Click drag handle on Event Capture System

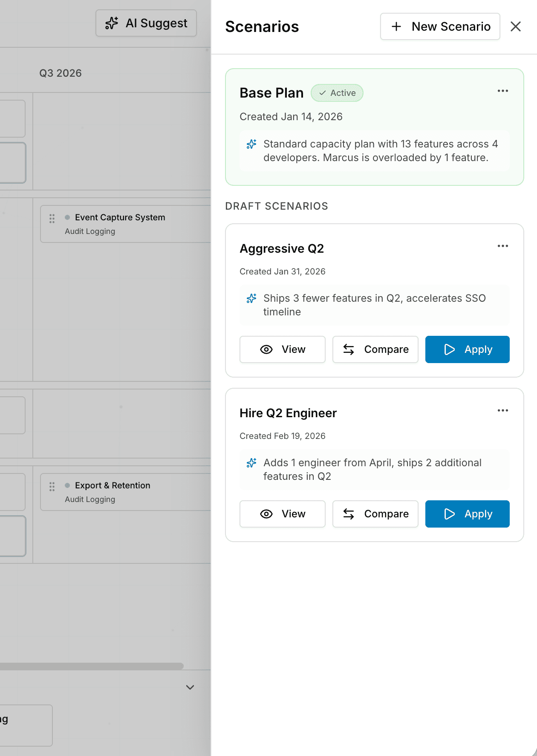pos(52,219)
